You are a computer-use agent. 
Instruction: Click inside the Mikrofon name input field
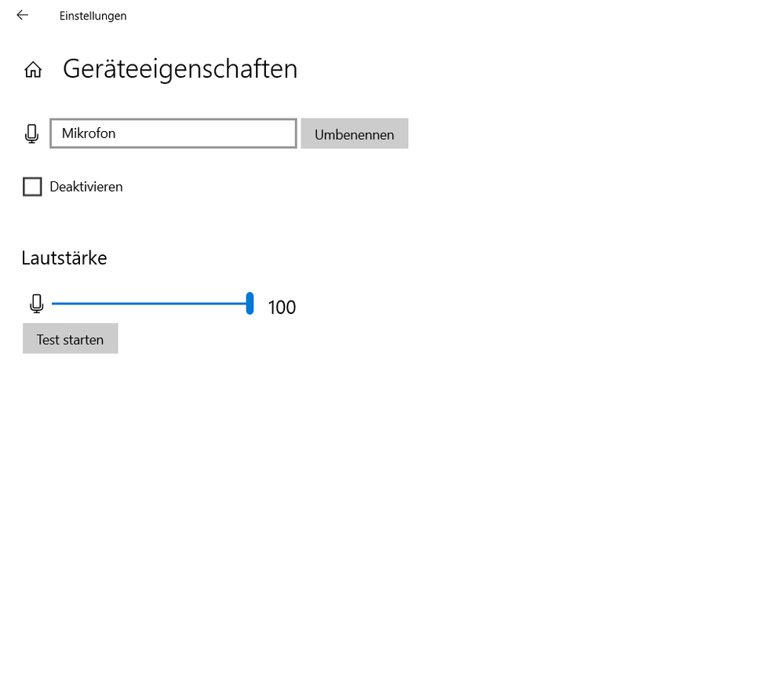[x=173, y=133]
